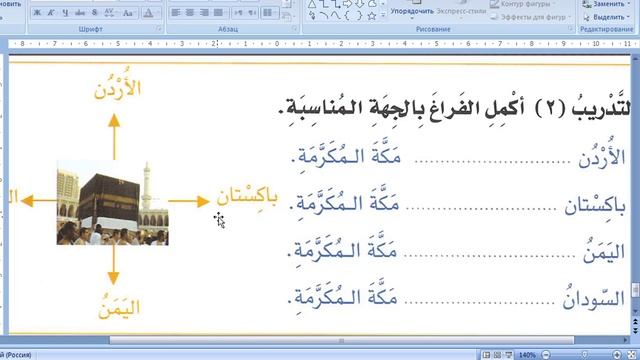Select the arc shape
This screenshot has height=360, width=640.
click(x=324, y=16)
